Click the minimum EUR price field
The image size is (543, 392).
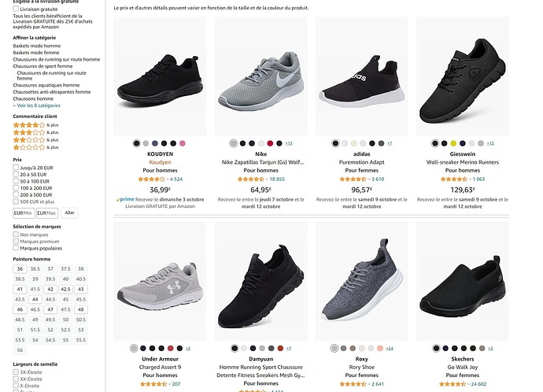point(24,213)
